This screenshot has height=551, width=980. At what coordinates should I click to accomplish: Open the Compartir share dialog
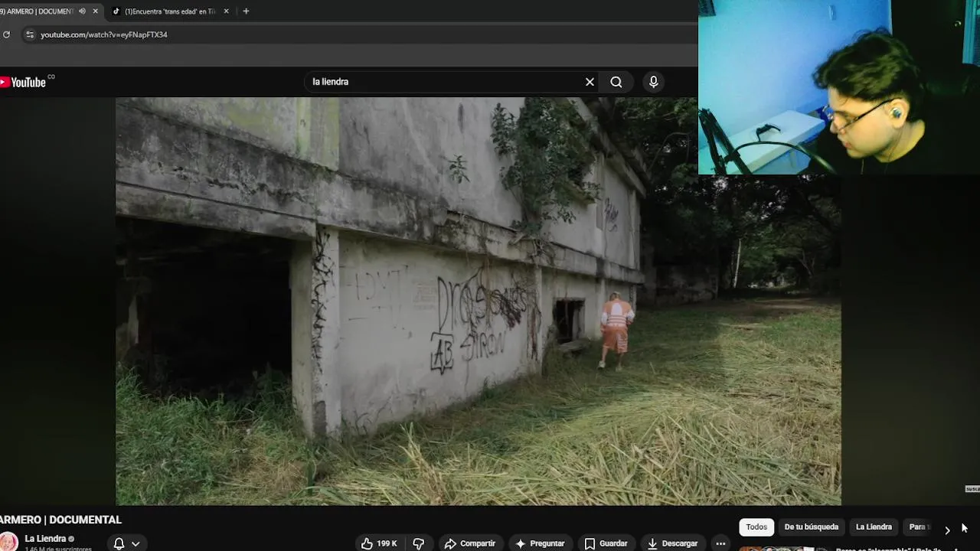(x=470, y=543)
